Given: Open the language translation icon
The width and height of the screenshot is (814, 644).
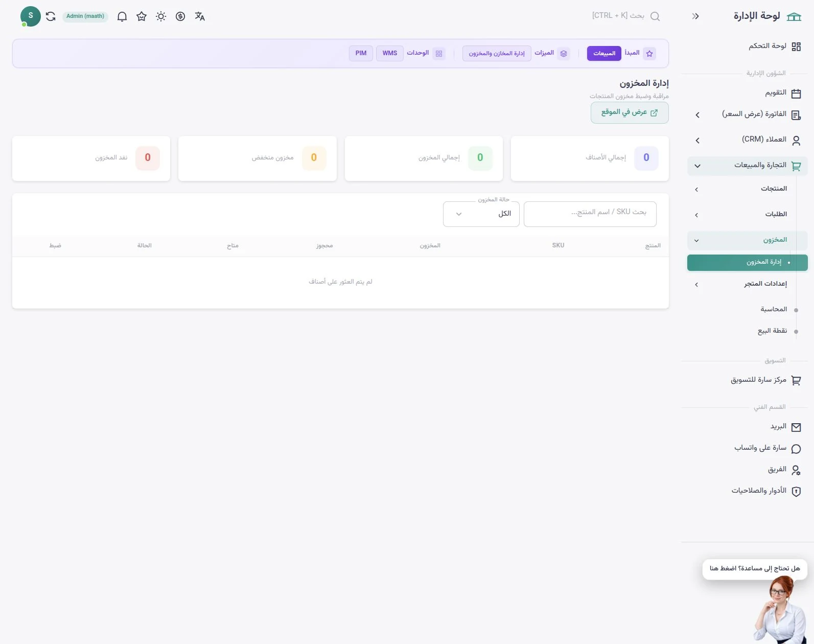Looking at the screenshot, I should [x=200, y=16].
